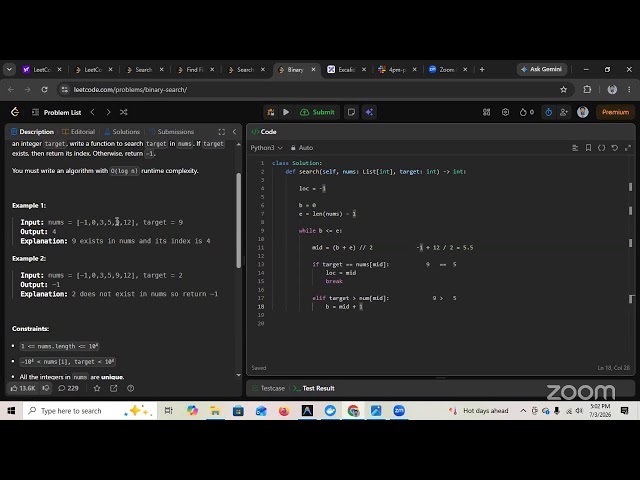Click the editor bookmark icon

point(588,148)
